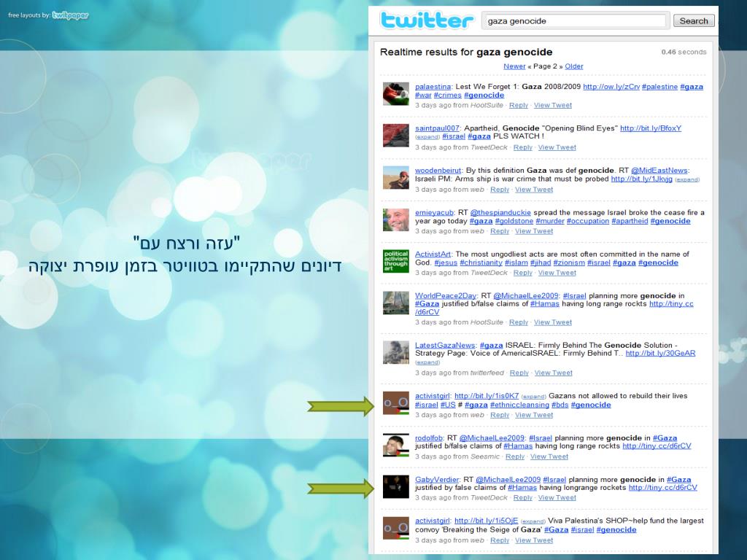This screenshot has height=560, width=747.
Task: Click the Twitter logo
Action: tap(427, 20)
